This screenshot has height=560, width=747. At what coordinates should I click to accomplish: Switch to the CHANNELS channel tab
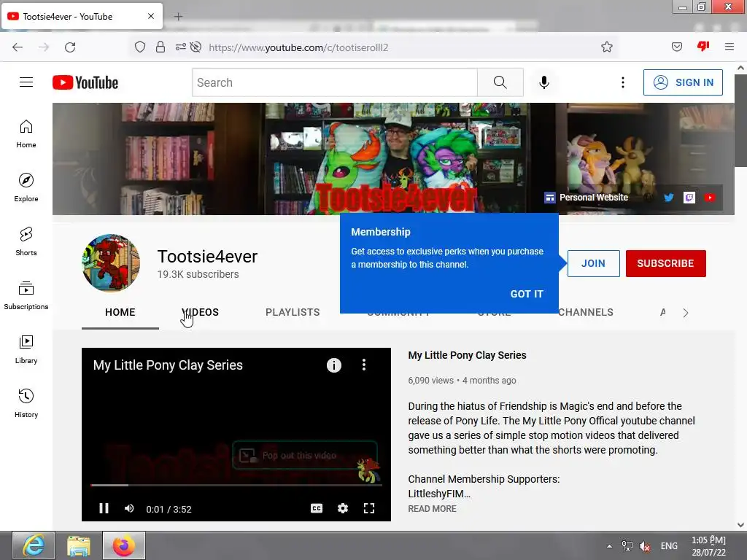tap(586, 312)
